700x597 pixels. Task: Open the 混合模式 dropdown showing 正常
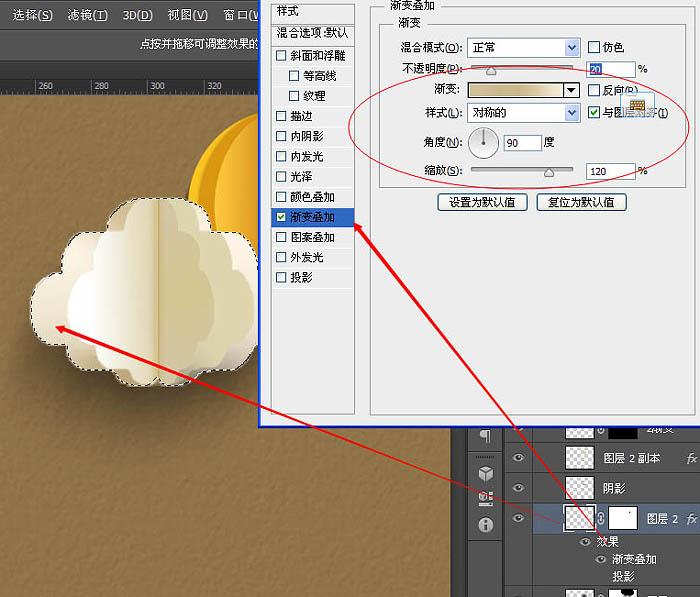(524, 48)
